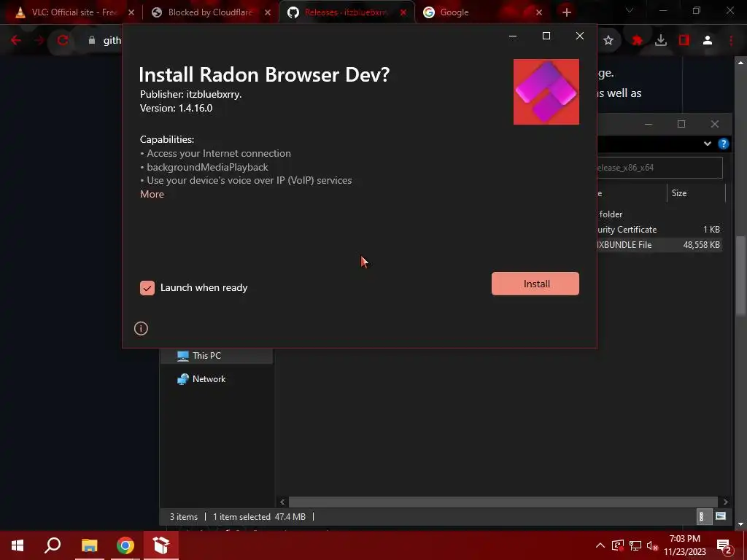This screenshot has height=560, width=747.
Task: Click the page scrollbar down arrow
Action: pyautogui.click(x=740, y=524)
